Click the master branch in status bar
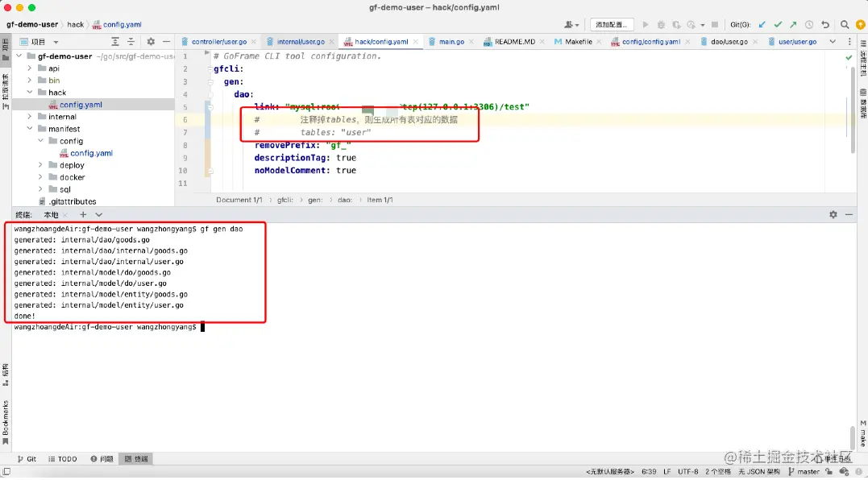This screenshot has width=868, height=480. (804, 472)
